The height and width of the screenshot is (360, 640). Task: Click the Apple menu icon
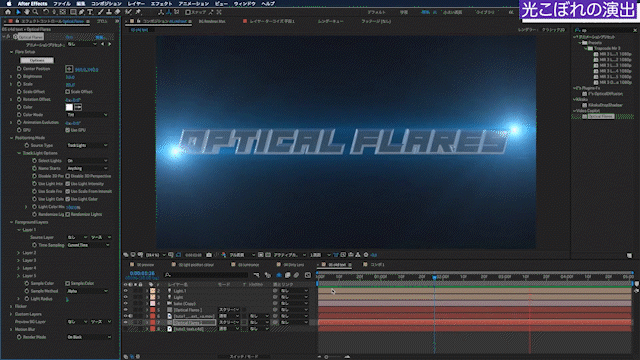point(9,3)
